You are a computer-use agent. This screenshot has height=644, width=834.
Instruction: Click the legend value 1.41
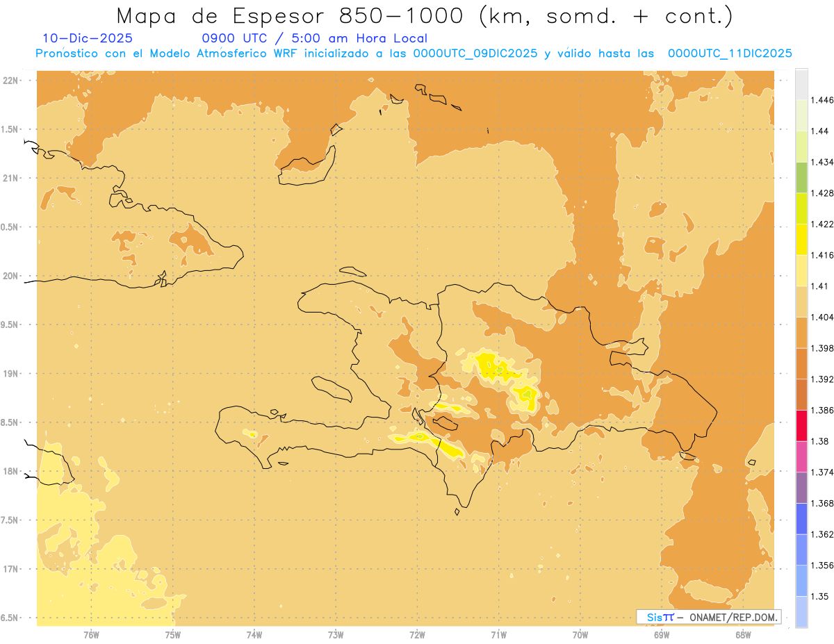click(x=820, y=286)
